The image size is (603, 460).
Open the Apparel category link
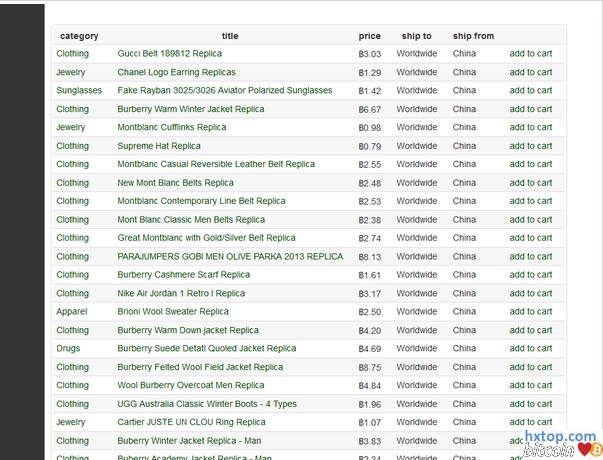[x=72, y=312]
